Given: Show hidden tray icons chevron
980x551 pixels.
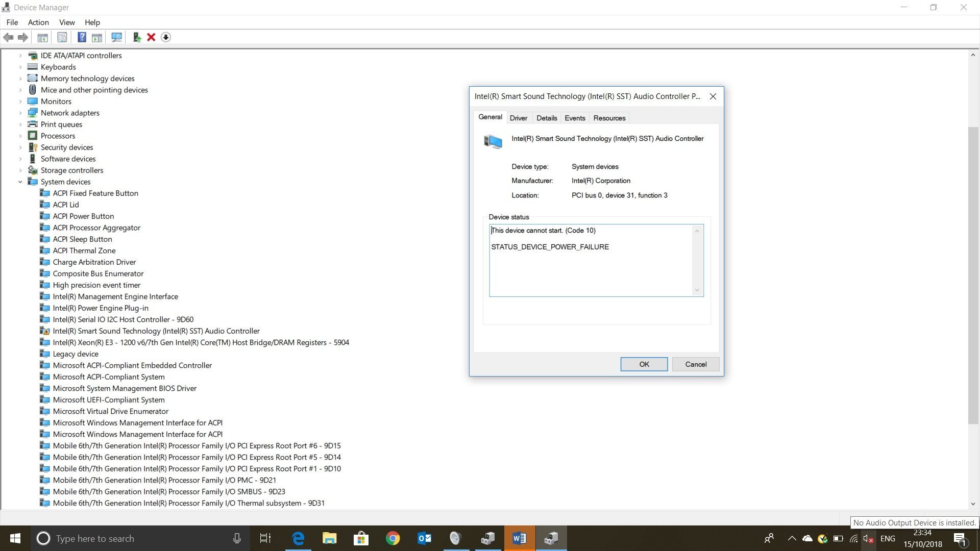Looking at the screenshot, I should (x=792, y=538).
